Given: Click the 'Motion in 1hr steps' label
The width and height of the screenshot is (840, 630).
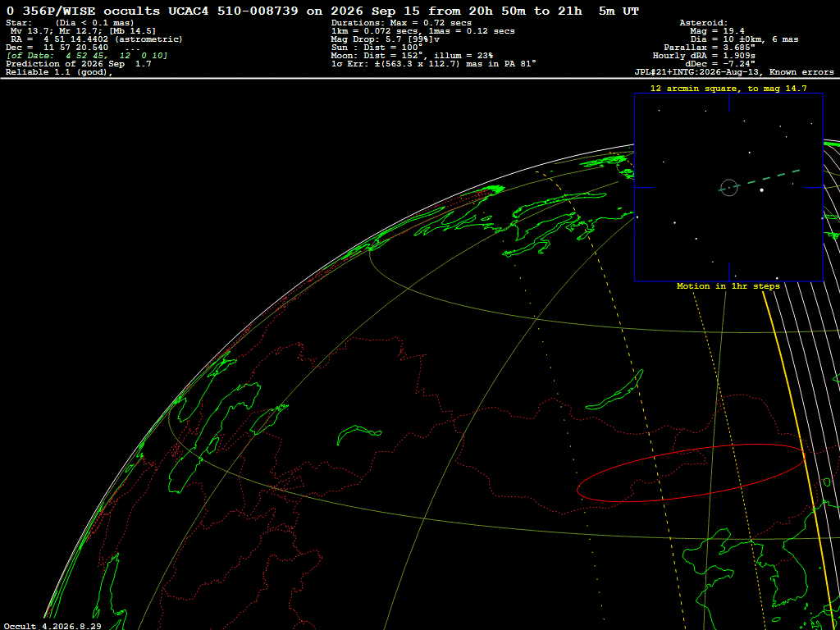Looking at the screenshot, I should click(x=728, y=286).
